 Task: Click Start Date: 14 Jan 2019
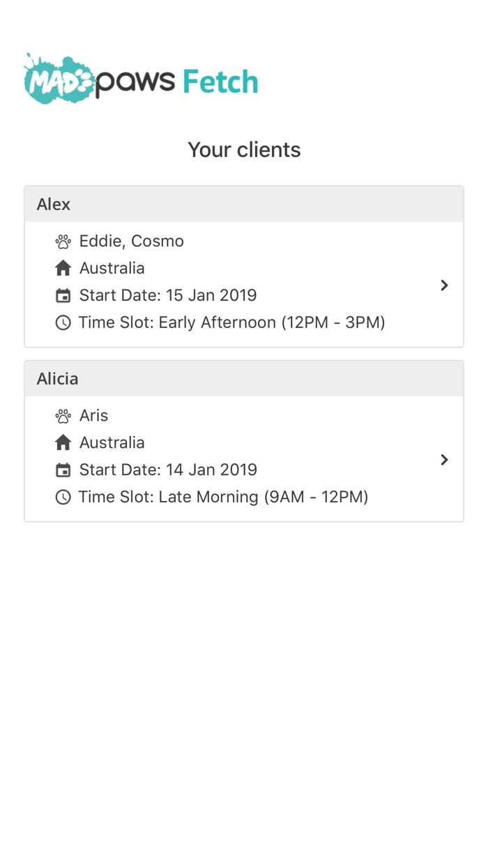168,470
